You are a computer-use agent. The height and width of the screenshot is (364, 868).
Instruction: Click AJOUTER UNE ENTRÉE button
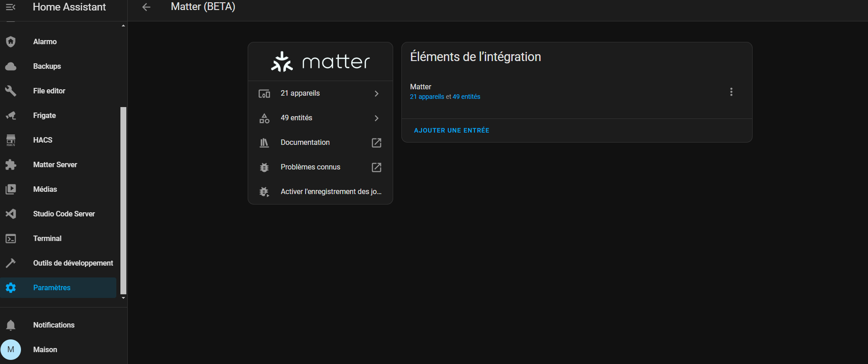452,130
